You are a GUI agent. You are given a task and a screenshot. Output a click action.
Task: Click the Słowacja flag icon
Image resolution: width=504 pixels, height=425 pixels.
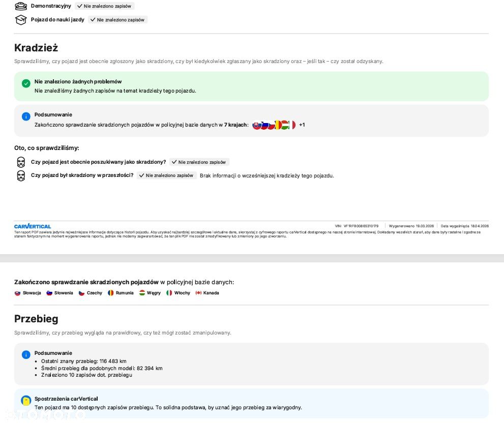click(17, 293)
